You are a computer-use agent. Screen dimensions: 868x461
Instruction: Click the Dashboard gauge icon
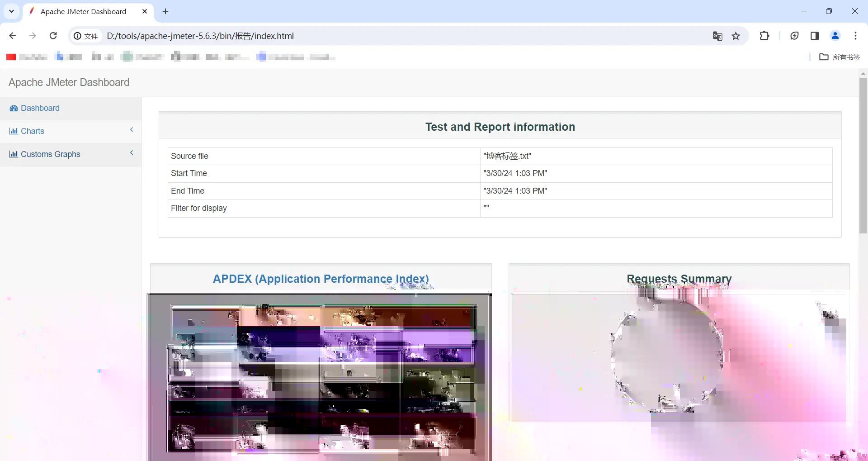coord(14,108)
